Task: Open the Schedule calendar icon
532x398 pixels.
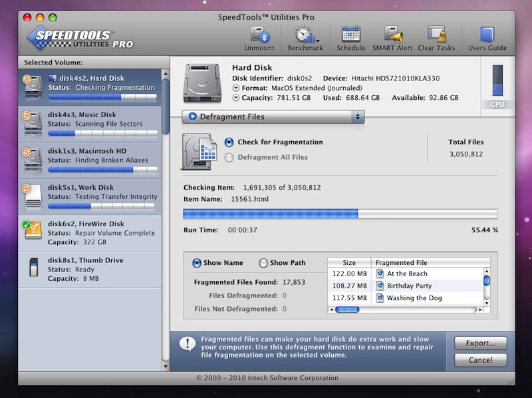Action: [x=350, y=35]
